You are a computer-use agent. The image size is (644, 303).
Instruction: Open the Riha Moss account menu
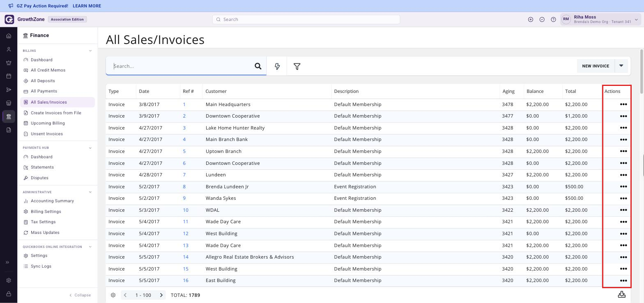click(x=600, y=19)
